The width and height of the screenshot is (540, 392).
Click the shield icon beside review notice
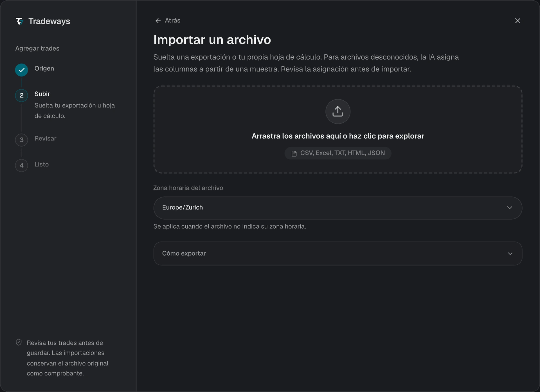coord(19,342)
